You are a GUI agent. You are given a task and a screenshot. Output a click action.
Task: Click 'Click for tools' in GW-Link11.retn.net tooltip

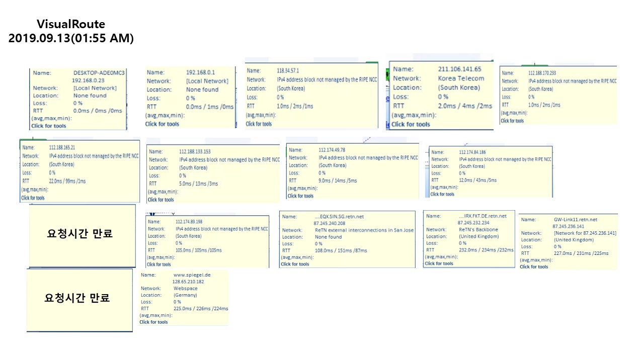point(534,267)
